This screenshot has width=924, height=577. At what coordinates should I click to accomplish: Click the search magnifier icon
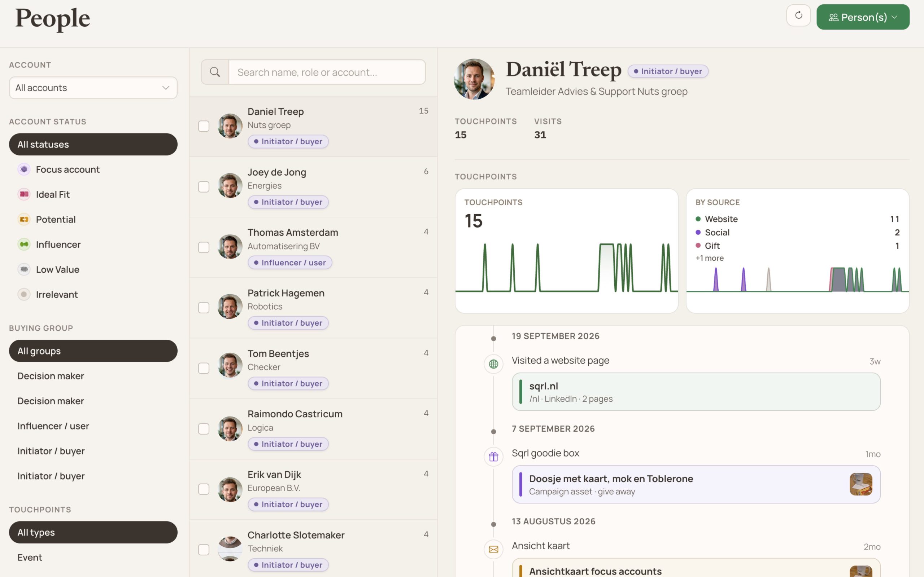point(215,72)
